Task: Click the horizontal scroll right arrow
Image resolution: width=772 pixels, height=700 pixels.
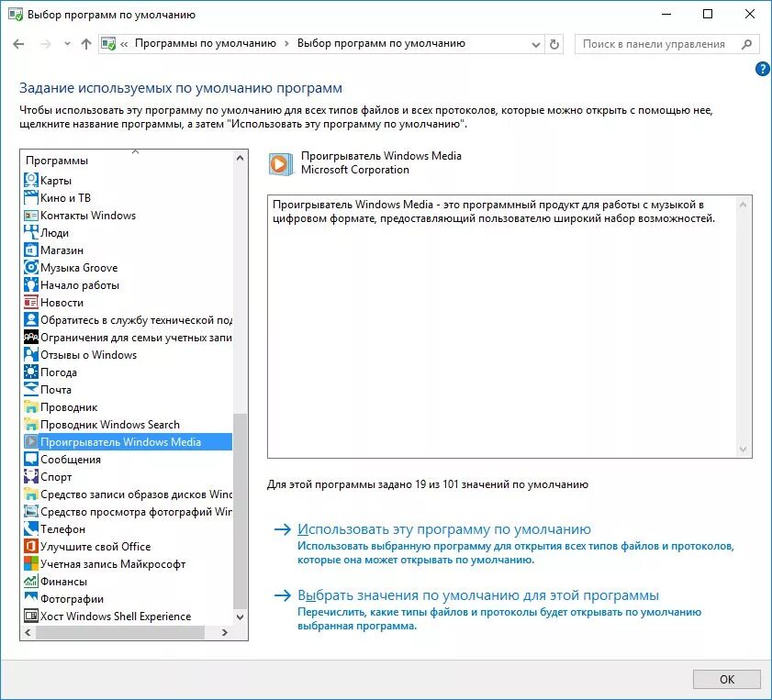Action: pos(225,633)
